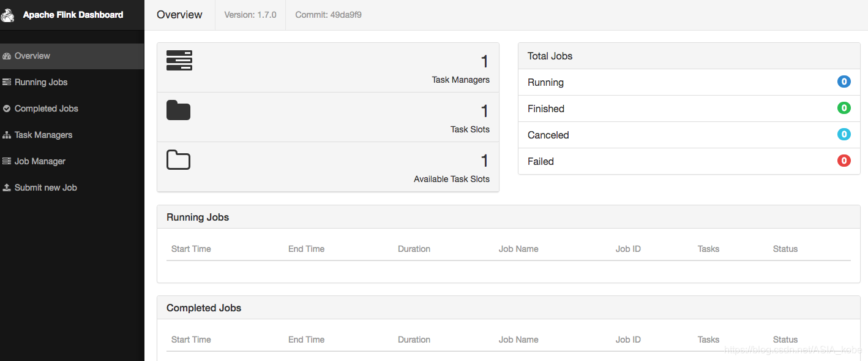Image resolution: width=868 pixels, height=361 pixels.
Task: Click Job ID column in Completed Jobs table
Action: 628,340
